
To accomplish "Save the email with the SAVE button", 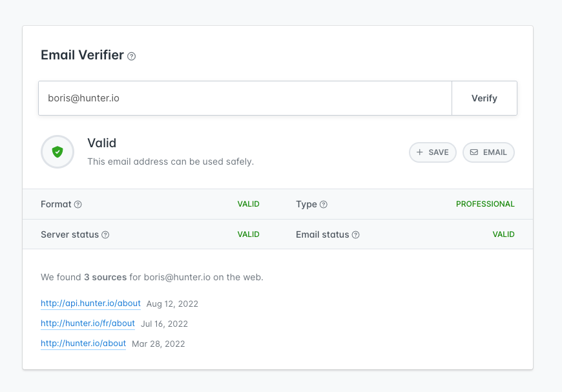I will pyautogui.click(x=433, y=152).
